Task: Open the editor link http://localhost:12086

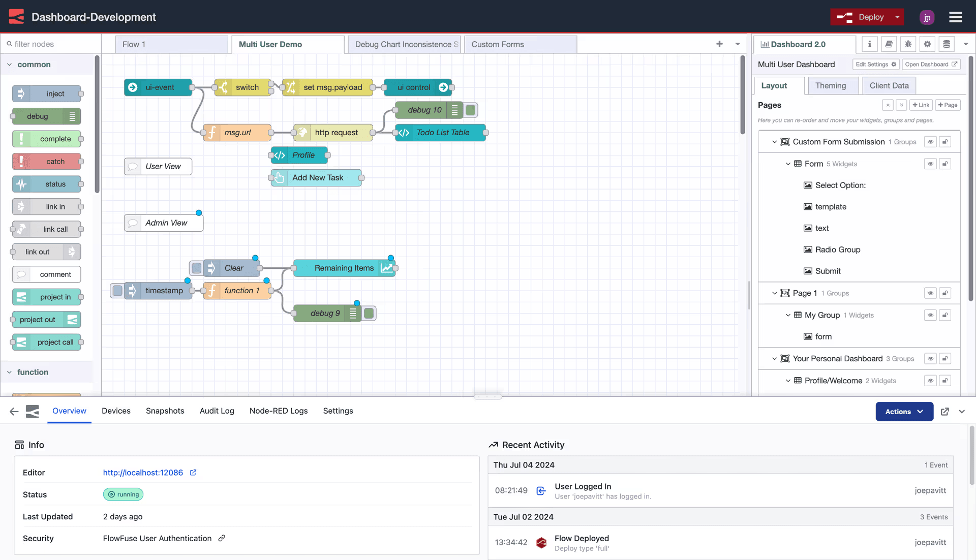Action: pos(143,473)
